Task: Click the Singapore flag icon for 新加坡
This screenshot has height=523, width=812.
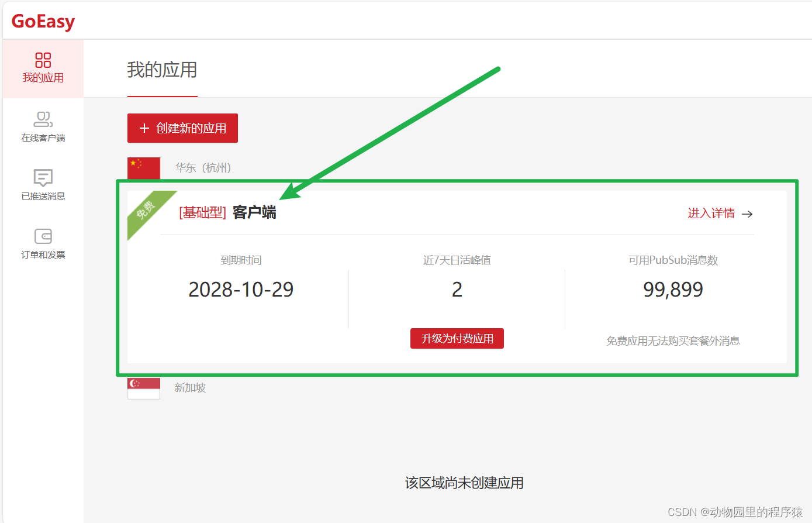Action: [x=143, y=387]
